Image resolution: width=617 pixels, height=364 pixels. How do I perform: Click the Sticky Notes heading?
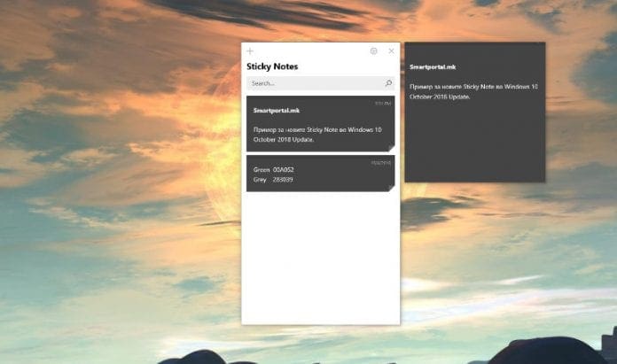(271, 66)
